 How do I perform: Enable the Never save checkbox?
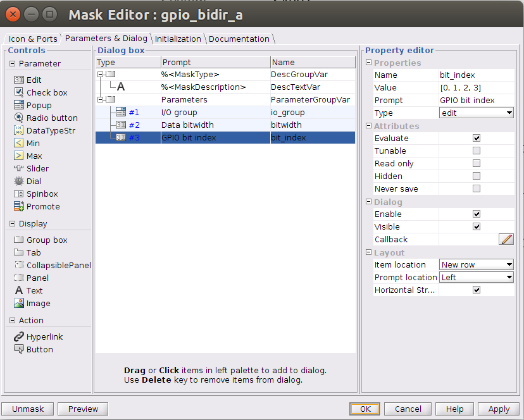click(477, 188)
